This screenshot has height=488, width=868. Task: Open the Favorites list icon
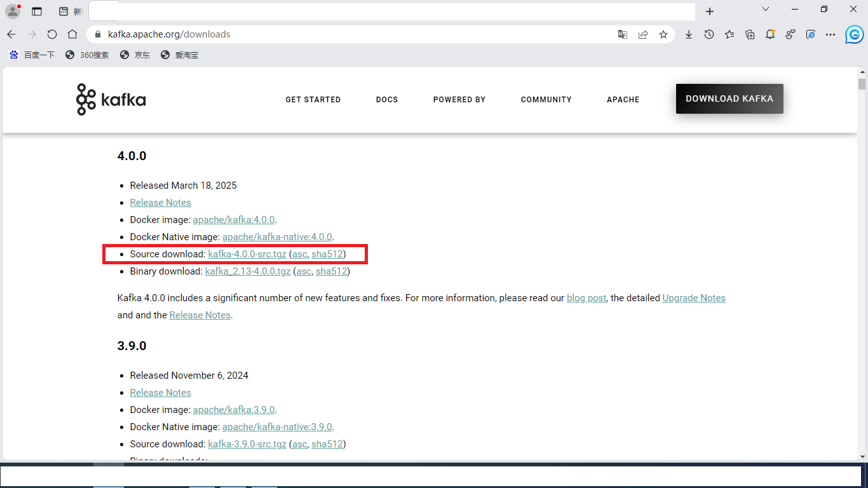tap(729, 34)
